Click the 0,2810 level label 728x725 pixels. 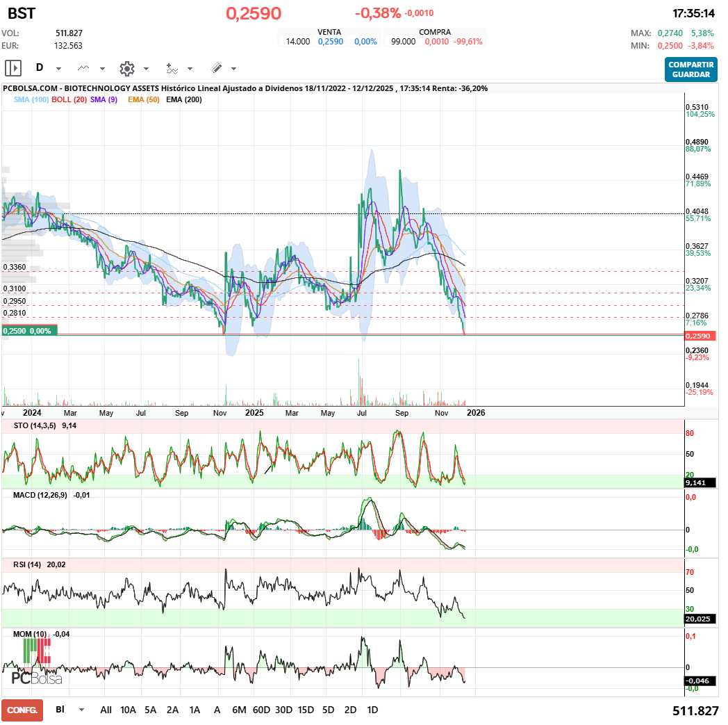(15, 313)
